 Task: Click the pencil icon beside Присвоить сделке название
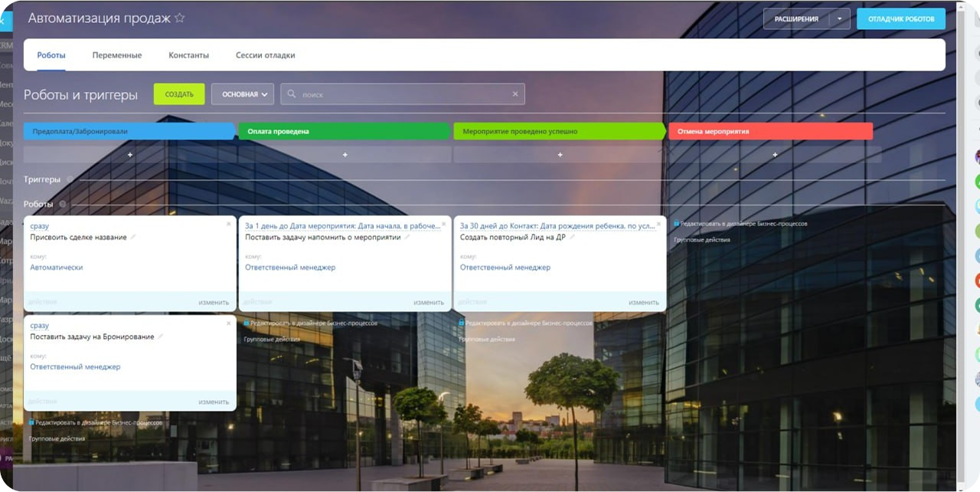coord(133,238)
